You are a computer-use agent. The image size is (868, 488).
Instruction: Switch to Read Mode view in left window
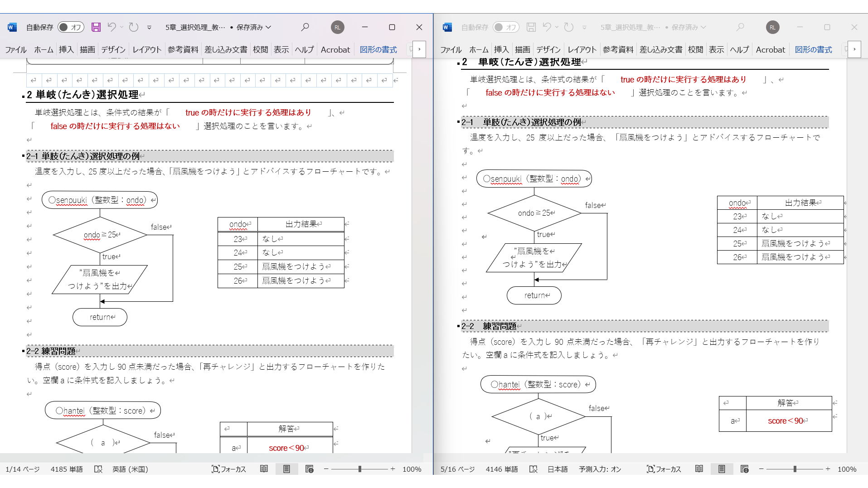point(264,469)
